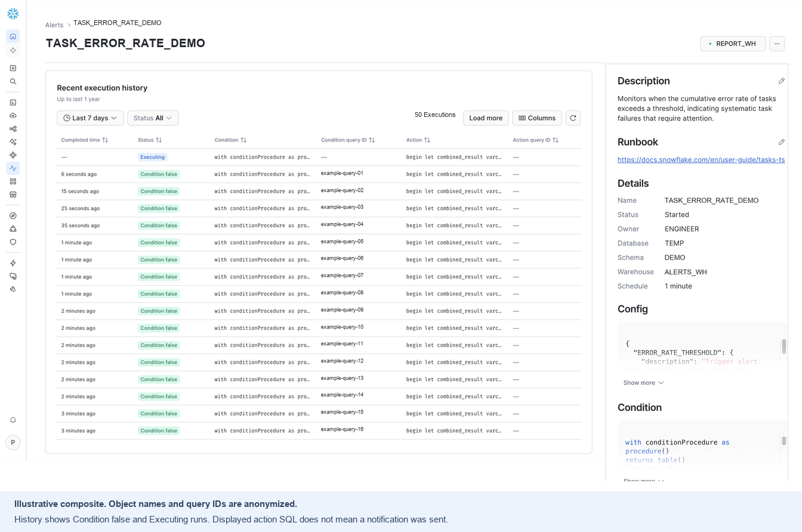Open the REPORT_WH warehouse selector

coord(733,44)
